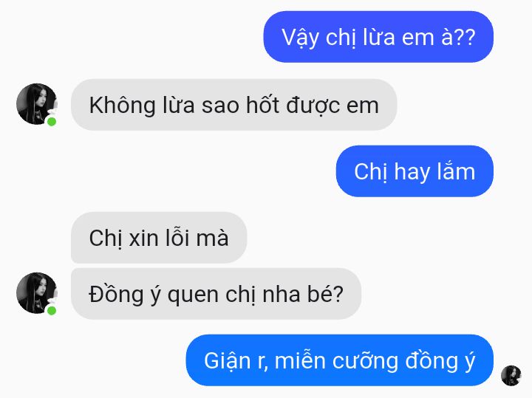Click the double question marks in the top message
The image size is (532, 398).
464,38
